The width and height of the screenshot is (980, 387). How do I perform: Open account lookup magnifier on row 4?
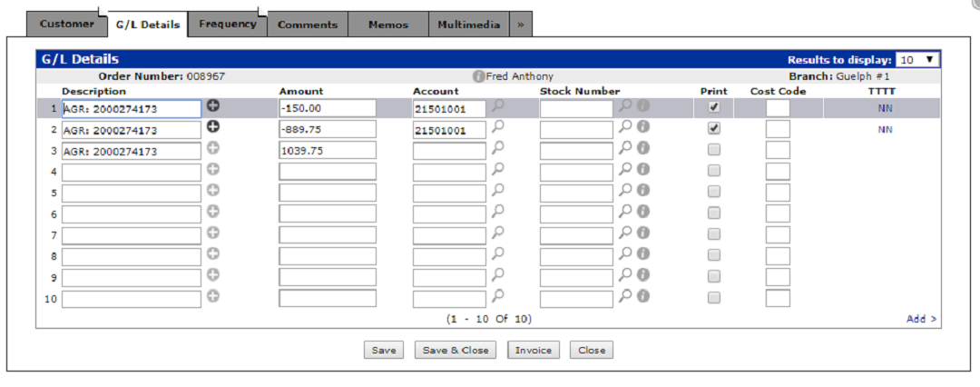point(498,169)
